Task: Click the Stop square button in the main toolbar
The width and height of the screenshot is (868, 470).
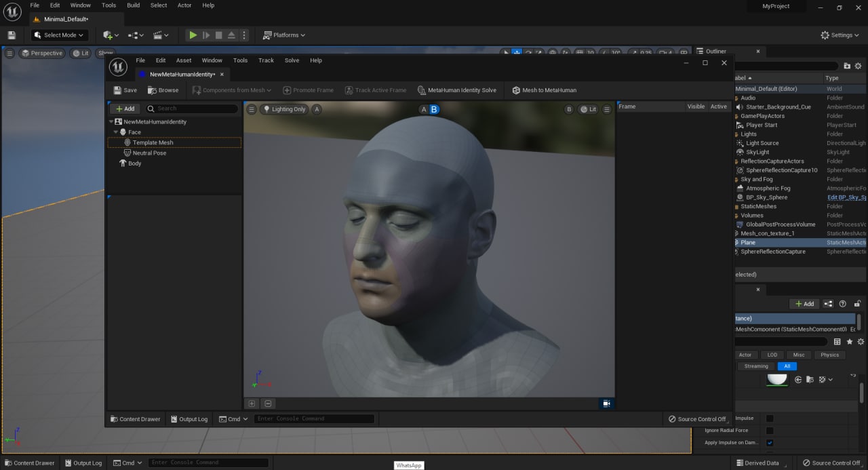Action: 218,35
